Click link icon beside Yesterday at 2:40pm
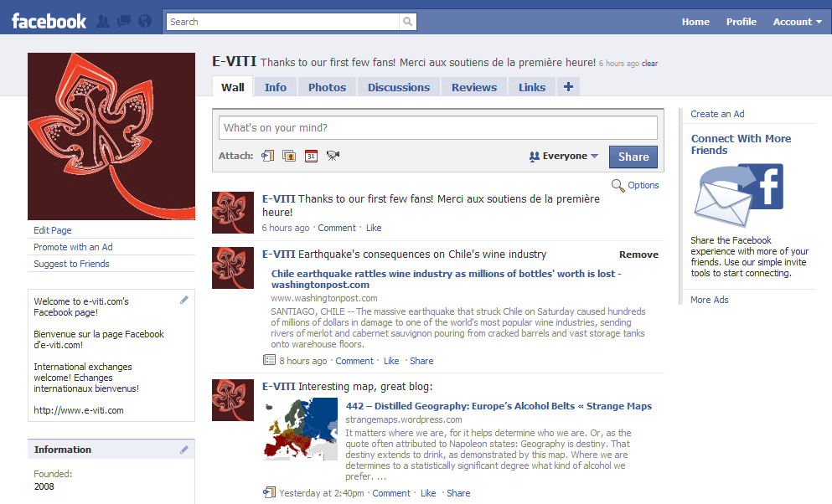 coord(269,493)
